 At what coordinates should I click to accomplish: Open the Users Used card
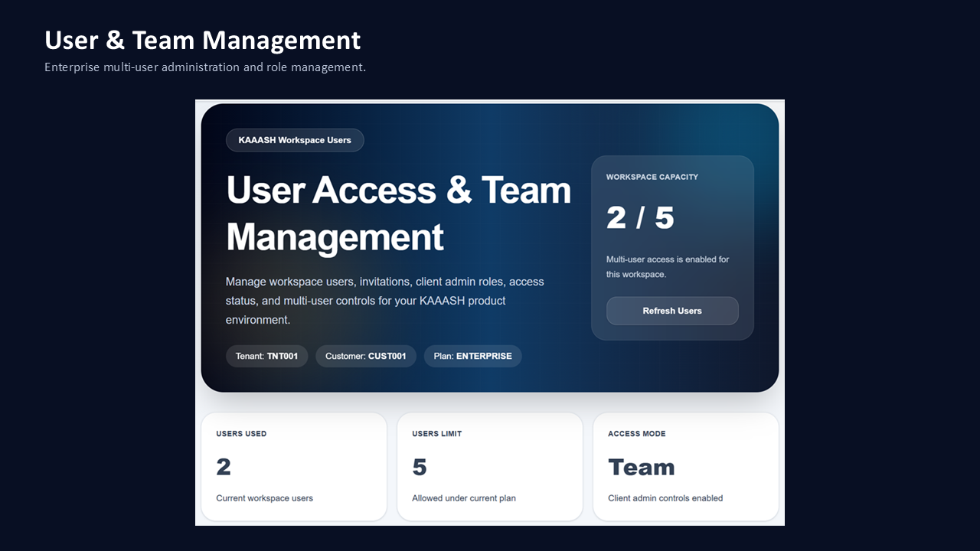294,467
